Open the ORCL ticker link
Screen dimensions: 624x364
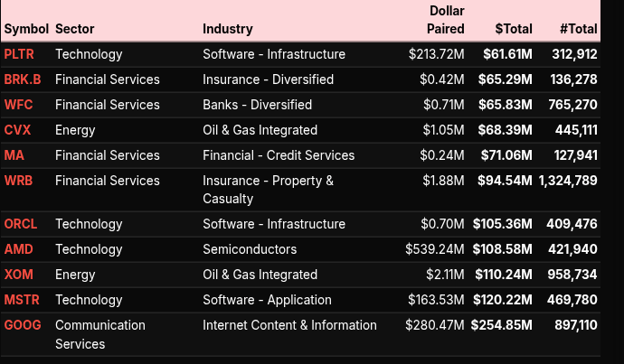[x=21, y=224]
